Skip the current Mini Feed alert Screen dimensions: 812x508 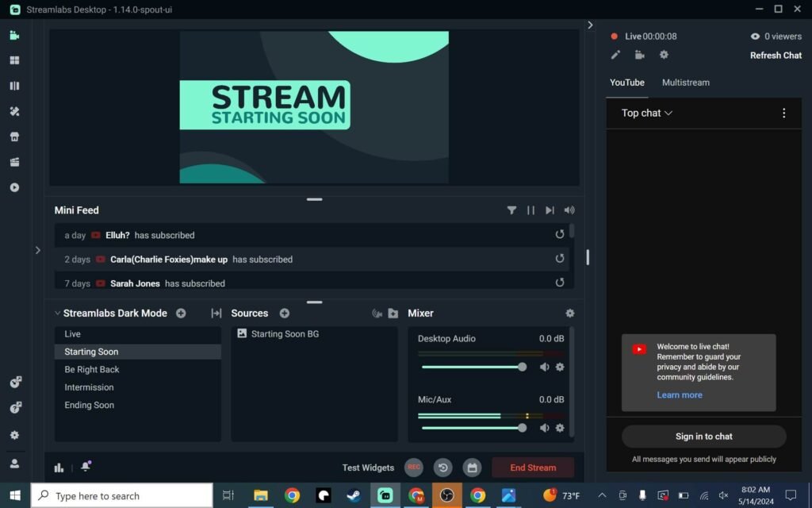coord(550,210)
